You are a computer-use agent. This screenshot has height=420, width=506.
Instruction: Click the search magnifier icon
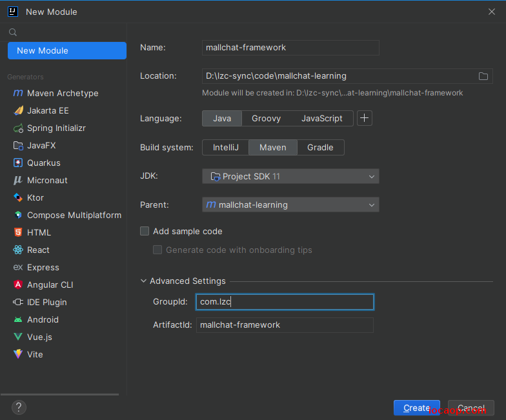pyautogui.click(x=13, y=32)
